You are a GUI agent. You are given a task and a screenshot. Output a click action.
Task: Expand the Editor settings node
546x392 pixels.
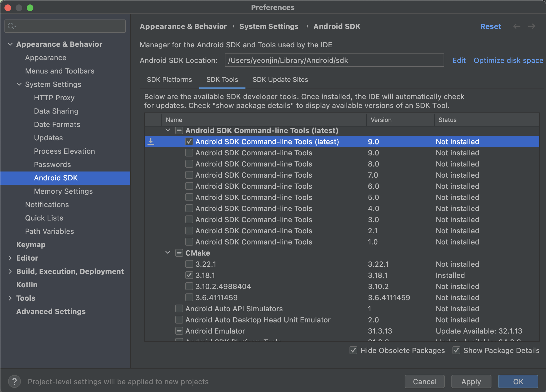click(10, 258)
